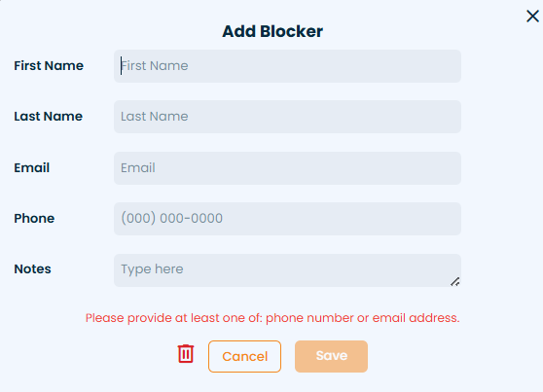The width and height of the screenshot is (543, 392).
Task: Cancel adding the blocker
Action: tap(244, 356)
